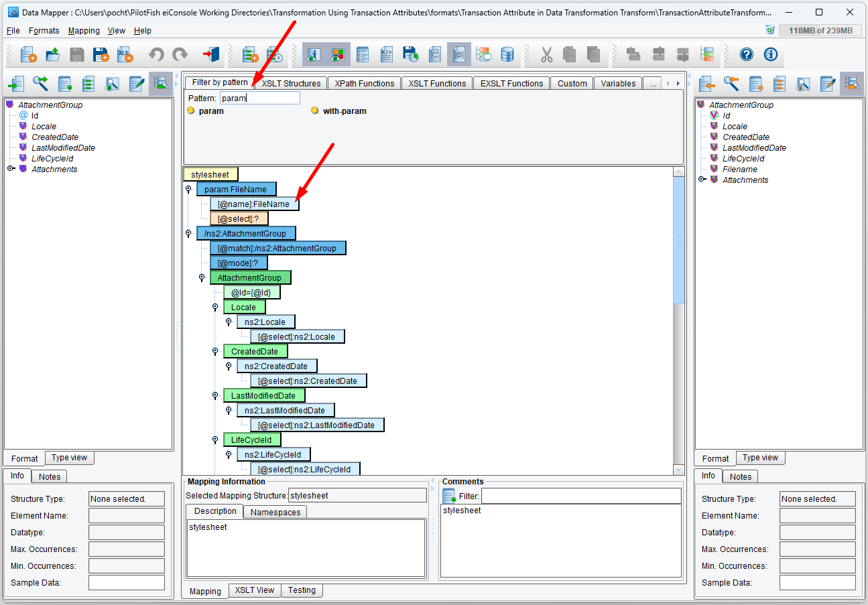Select source LifeCycleId tree item
Viewport: 868px width, 605px height.
click(x=52, y=159)
